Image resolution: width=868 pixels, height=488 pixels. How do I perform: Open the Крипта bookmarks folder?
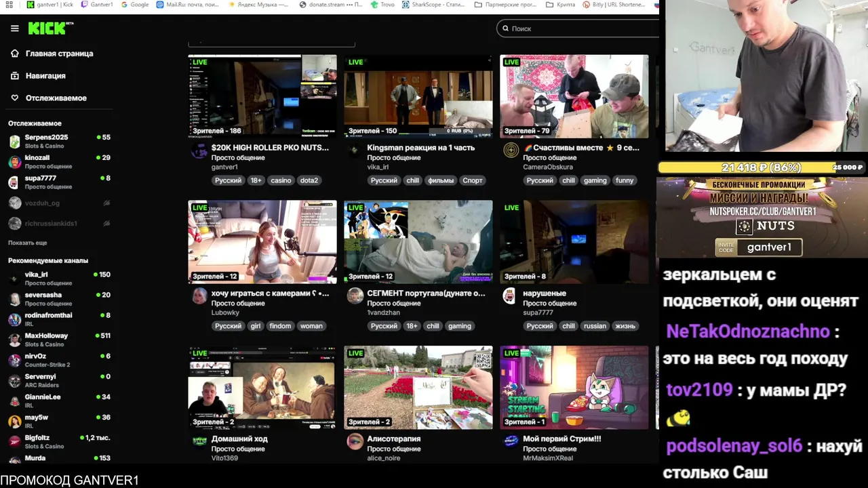click(x=561, y=5)
